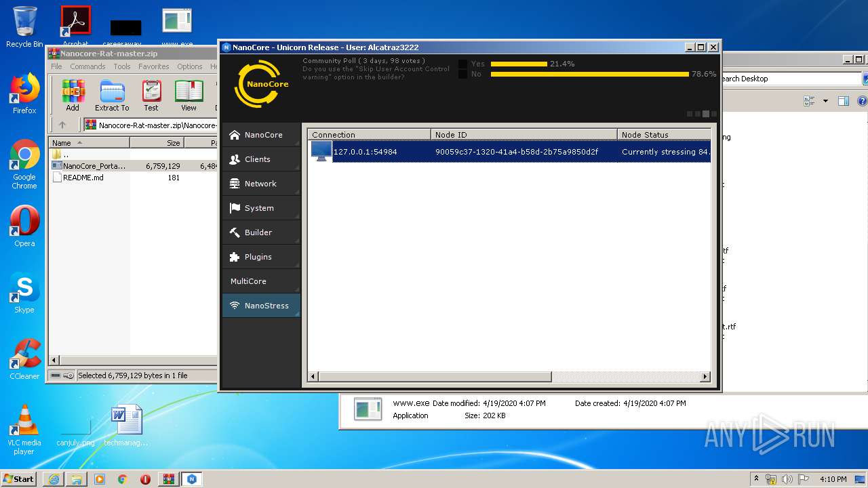Viewport: 868px width, 488px height.
Task: Click the monitor icon of 127.0.0.1 client
Action: coord(321,151)
